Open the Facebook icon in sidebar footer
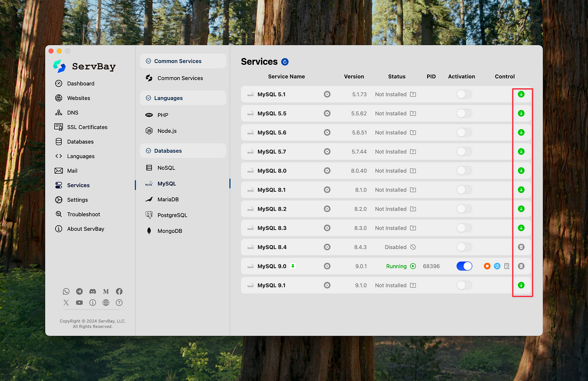The image size is (588, 381). click(119, 291)
